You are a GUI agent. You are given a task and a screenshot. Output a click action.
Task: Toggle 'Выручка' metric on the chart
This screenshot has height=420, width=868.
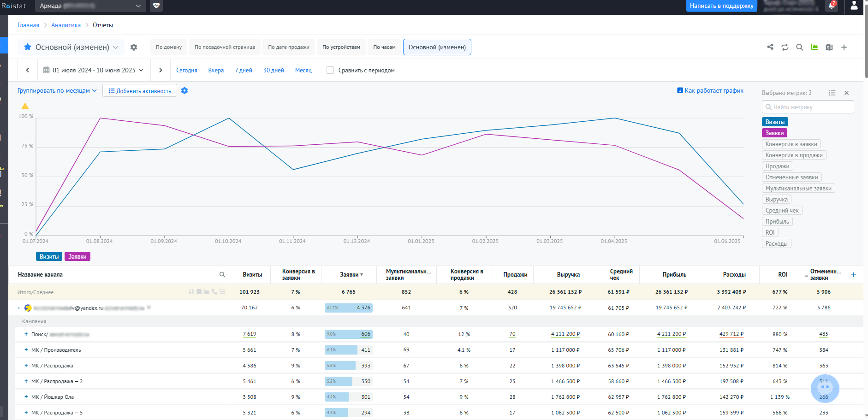pyautogui.click(x=776, y=200)
